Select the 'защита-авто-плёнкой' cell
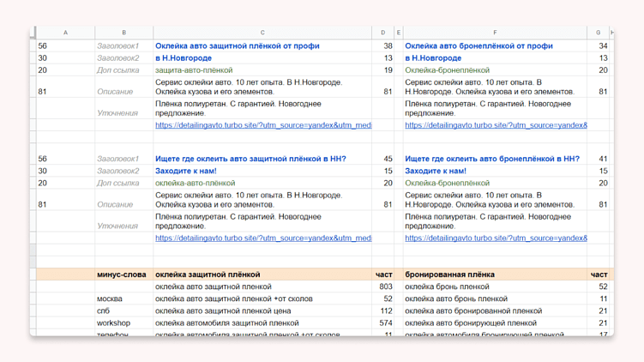The height and width of the screenshot is (362, 644). (194, 70)
